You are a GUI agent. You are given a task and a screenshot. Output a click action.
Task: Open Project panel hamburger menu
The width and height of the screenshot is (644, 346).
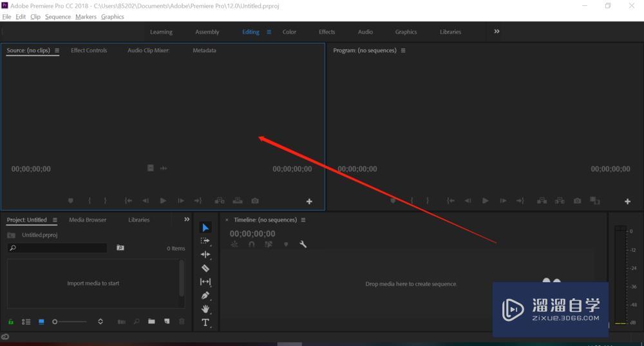(x=55, y=220)
